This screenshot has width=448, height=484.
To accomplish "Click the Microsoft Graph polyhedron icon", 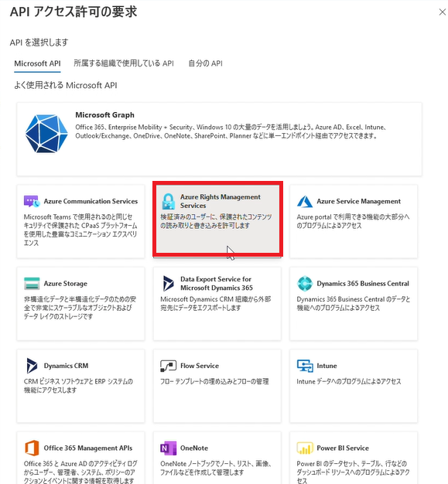I will coord(46,133).
